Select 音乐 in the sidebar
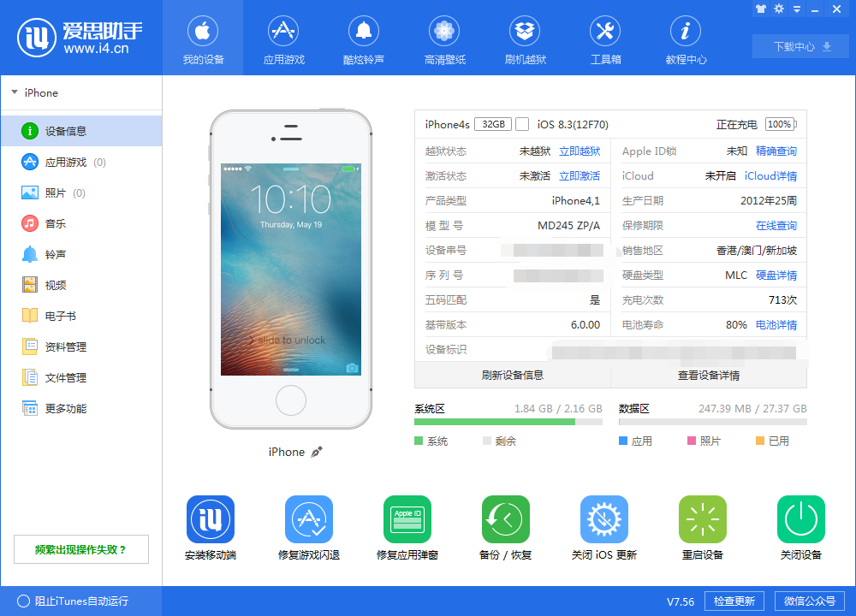 pyautogui.click(x=81, y=223)
